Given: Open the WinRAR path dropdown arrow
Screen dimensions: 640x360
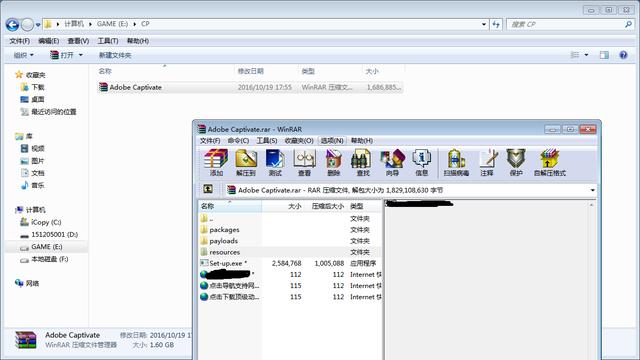Looking at the screenshot, I should (592, 190).
